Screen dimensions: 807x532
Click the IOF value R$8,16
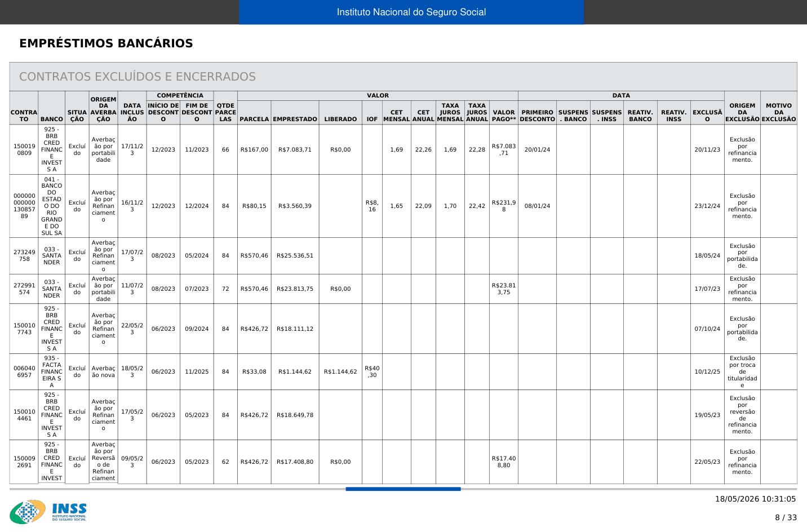pyautogui.click(x=372, y=206)
